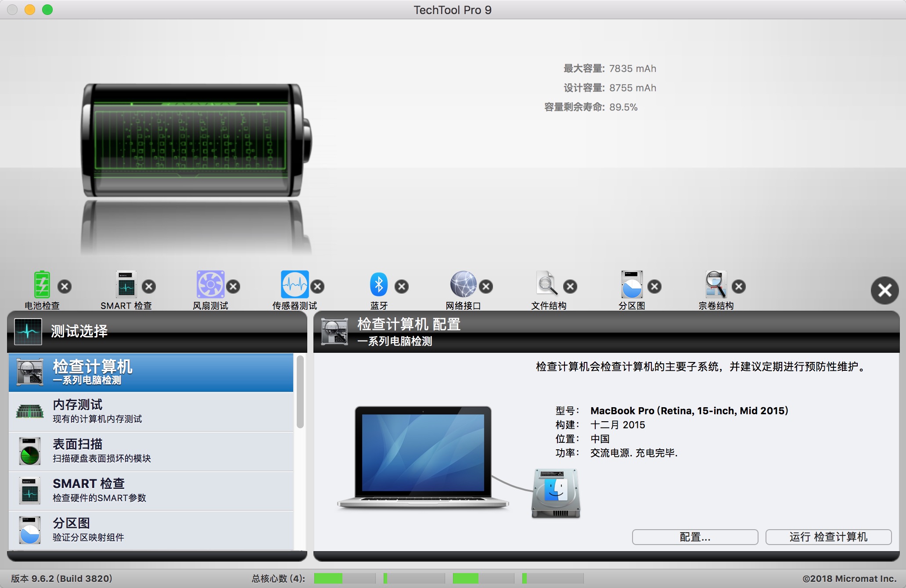
Task: Select the 传感器测试 sensor test icon
Action: [x=295, y=285]
